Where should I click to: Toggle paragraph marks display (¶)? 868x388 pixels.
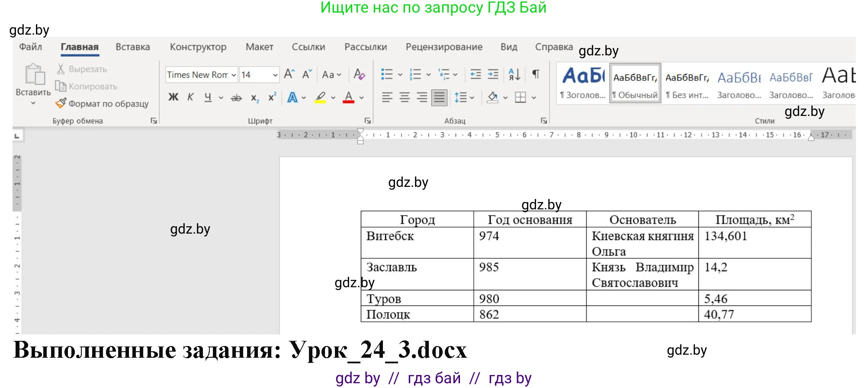coord(536,74)
